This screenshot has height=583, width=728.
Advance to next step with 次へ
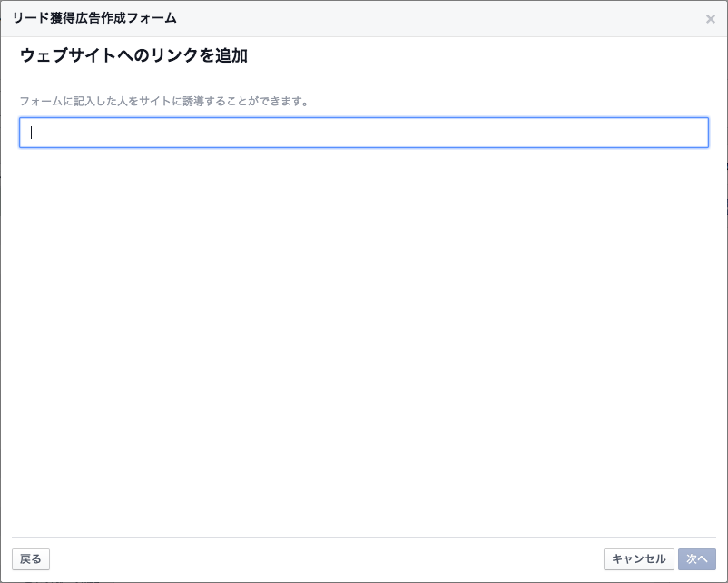pos(697,559)
